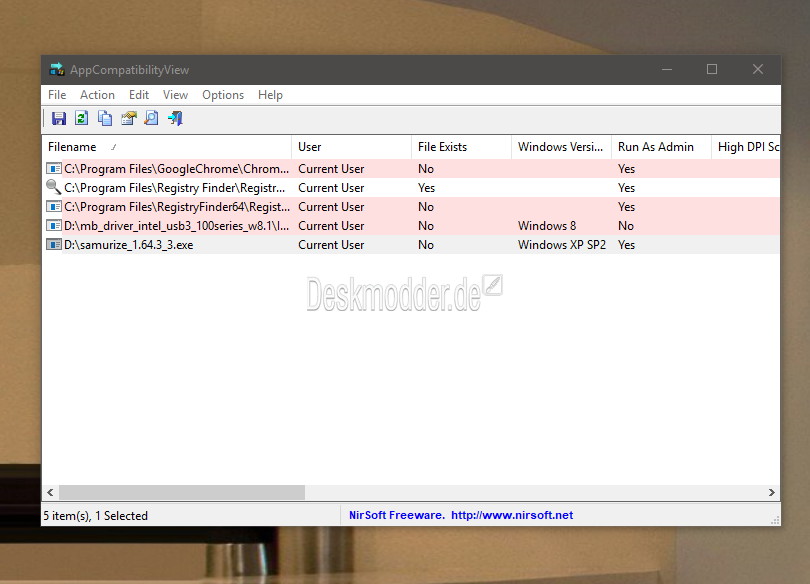Click the Save selected items toolbar icon

click(59, 118)
